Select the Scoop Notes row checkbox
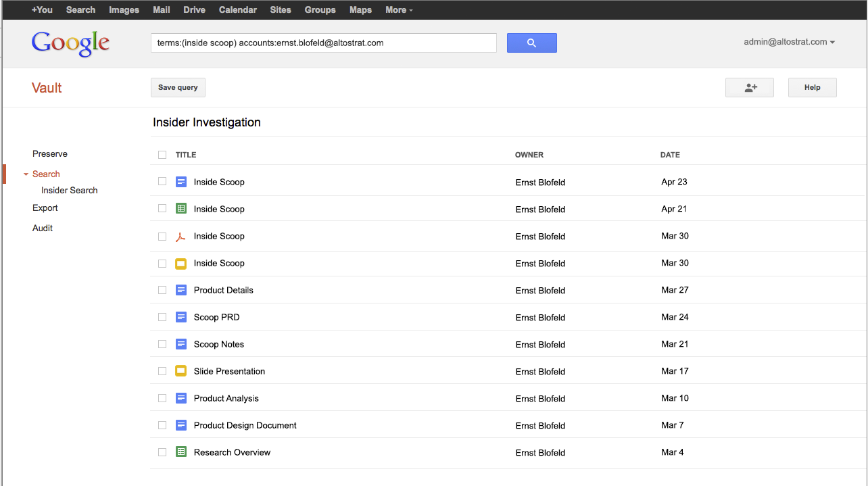868x486 pixels. tap(162, 344)
